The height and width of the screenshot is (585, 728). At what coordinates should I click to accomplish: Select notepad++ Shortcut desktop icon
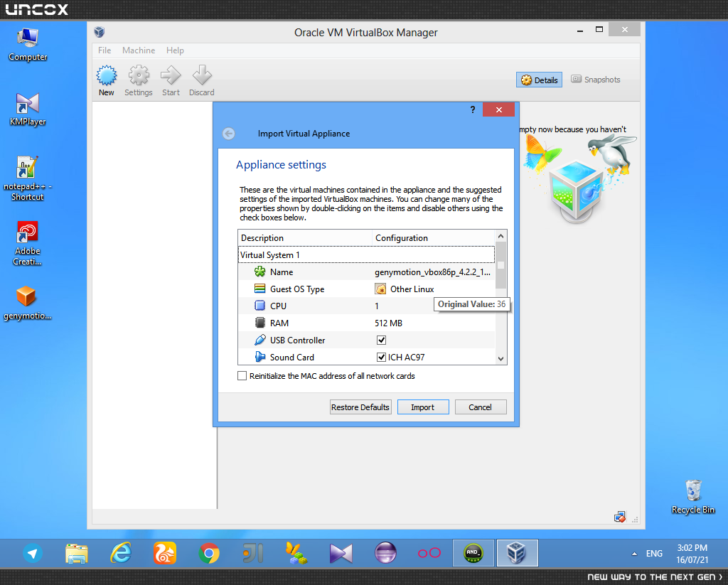point(28,178)
